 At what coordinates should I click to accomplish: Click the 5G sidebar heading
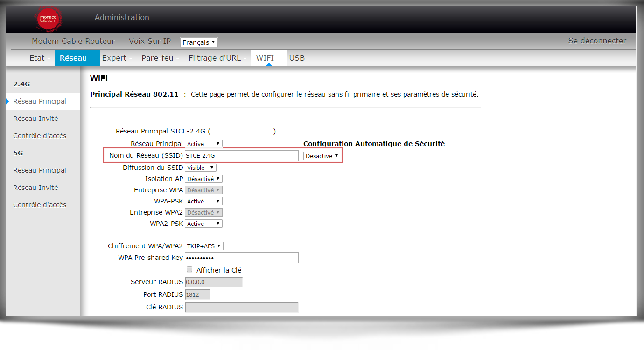tap(18, 153)
